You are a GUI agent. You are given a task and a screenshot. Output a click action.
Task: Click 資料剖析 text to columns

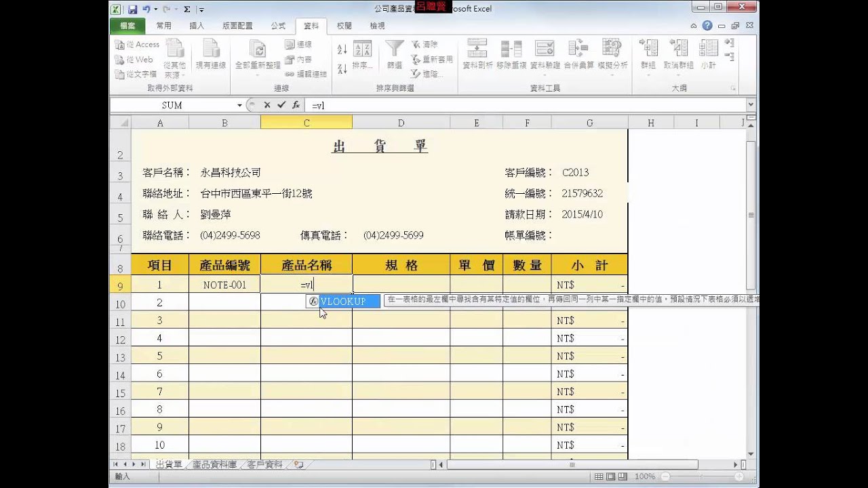point(477,54)
